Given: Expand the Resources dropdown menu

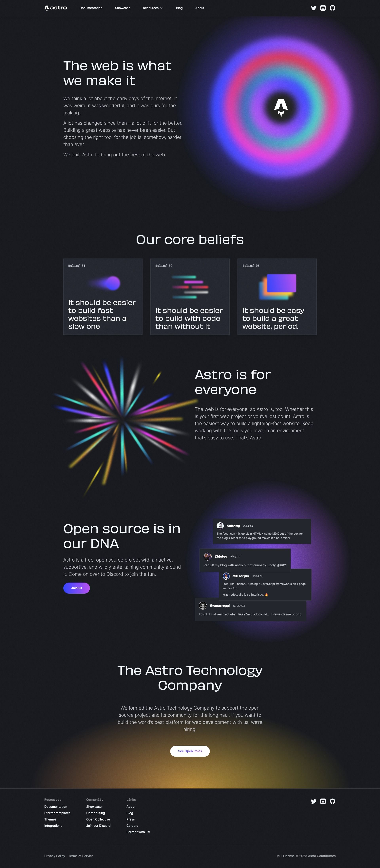Looking at the screenshot, I should click(x=153, y=8).
